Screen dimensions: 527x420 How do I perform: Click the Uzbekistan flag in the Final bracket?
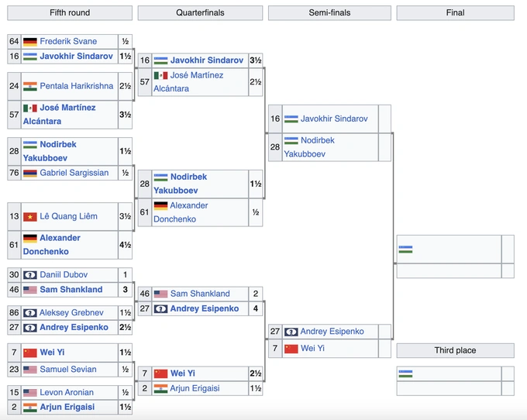point(405,250)
